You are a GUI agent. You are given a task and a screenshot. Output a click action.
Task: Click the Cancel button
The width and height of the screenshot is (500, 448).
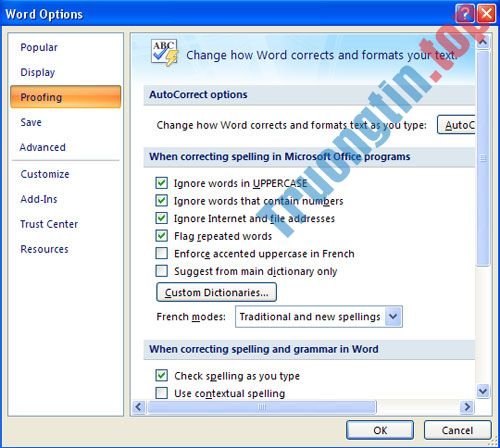click(x=457, y=430)
